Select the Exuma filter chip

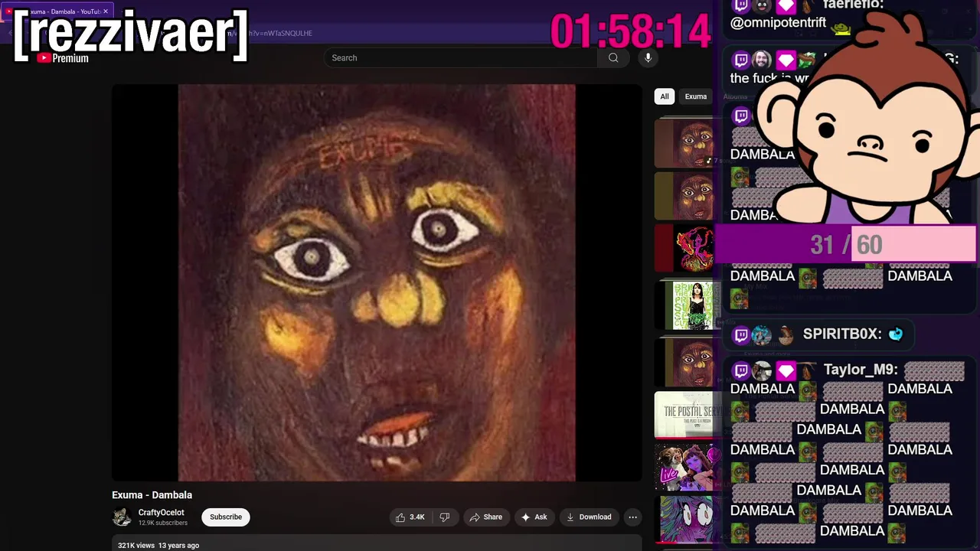696,96
